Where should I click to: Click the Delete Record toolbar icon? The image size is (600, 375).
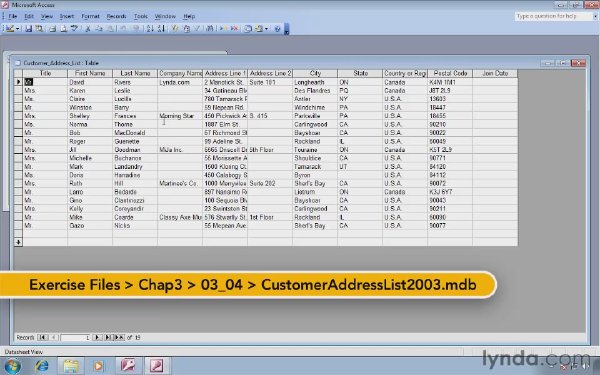pyautogui.click(x=235, y=29)
